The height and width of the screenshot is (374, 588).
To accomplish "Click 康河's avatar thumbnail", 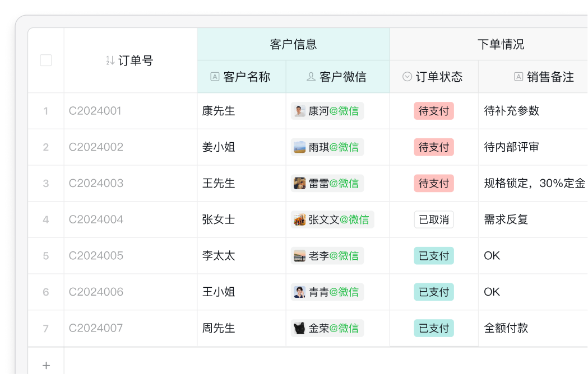I will 299,111.
